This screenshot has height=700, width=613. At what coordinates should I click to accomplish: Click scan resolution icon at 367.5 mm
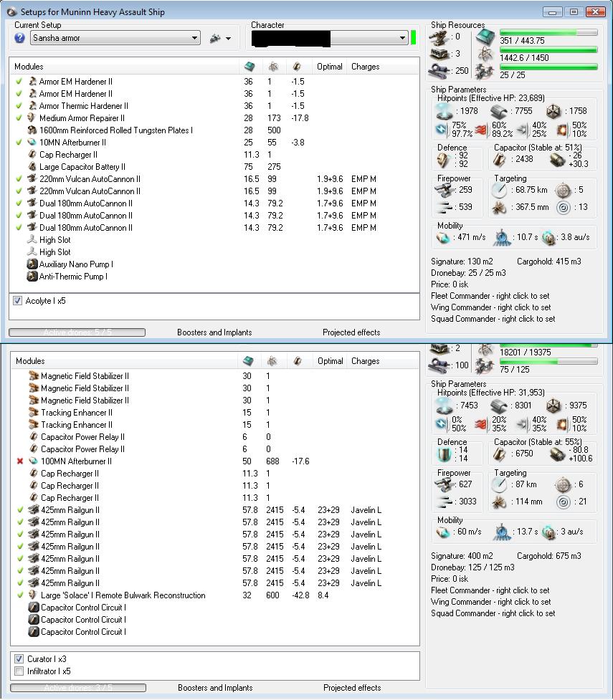point(499,208)
